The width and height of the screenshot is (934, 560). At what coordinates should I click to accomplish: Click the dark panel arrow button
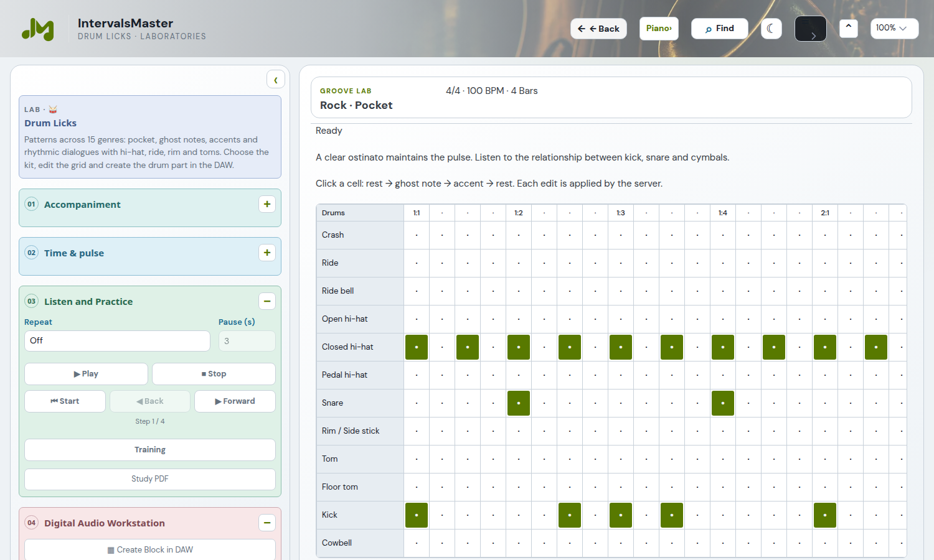point(811,29)
